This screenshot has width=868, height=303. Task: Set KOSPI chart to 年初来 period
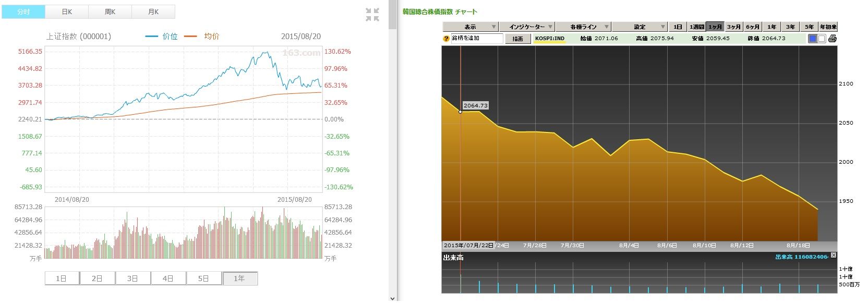click(828, 27)
